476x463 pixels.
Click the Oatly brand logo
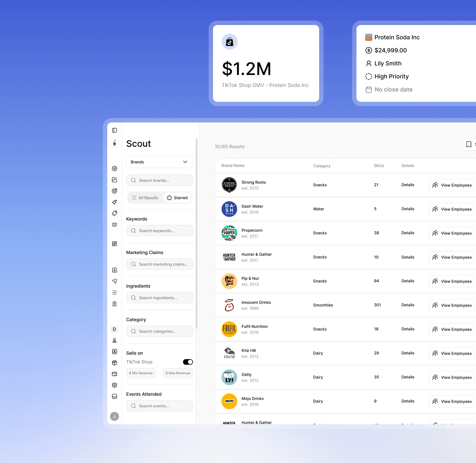point(229,378)
